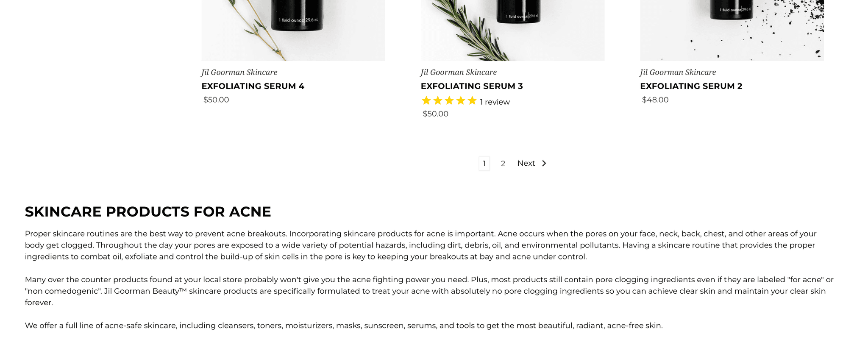Viewport: 868px width, 345px height.
Task: Select page 1 in the pagination bar
Action: tap(484, 163)
